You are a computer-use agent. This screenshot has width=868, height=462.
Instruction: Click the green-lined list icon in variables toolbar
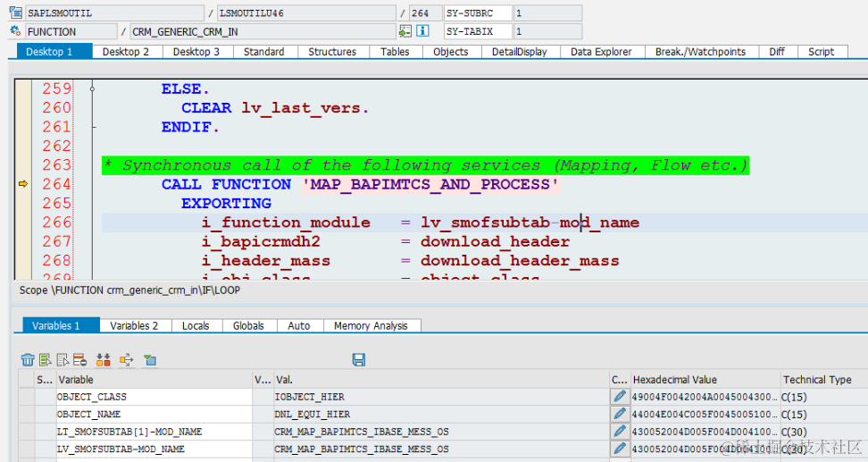pos(46,360)
